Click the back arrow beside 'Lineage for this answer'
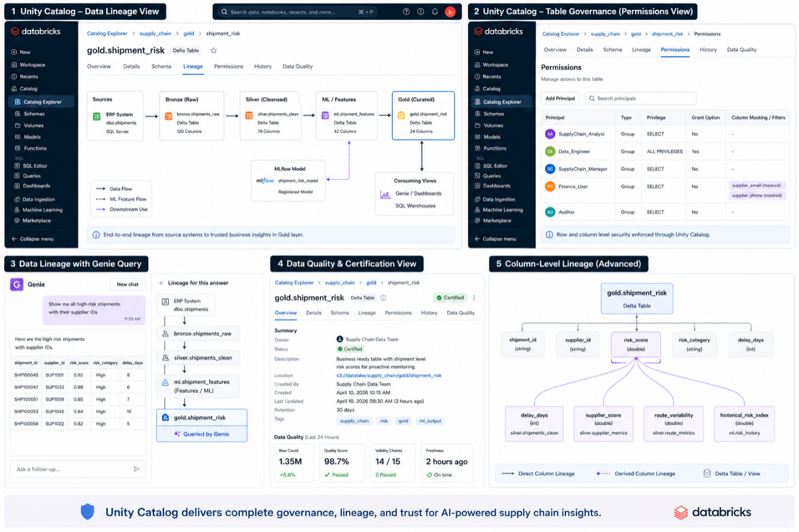The height and width of the screenshot is (532, 799). pos(161,283)
